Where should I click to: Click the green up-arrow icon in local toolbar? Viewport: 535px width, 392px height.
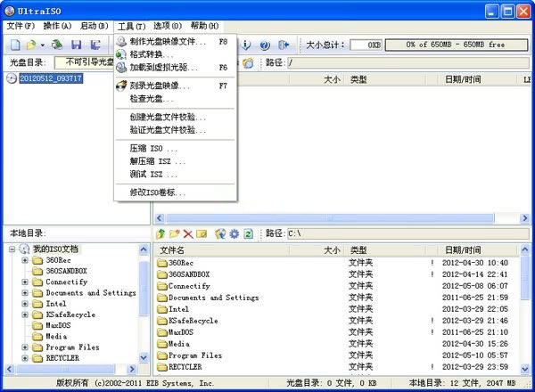click(x=160, y=233)
